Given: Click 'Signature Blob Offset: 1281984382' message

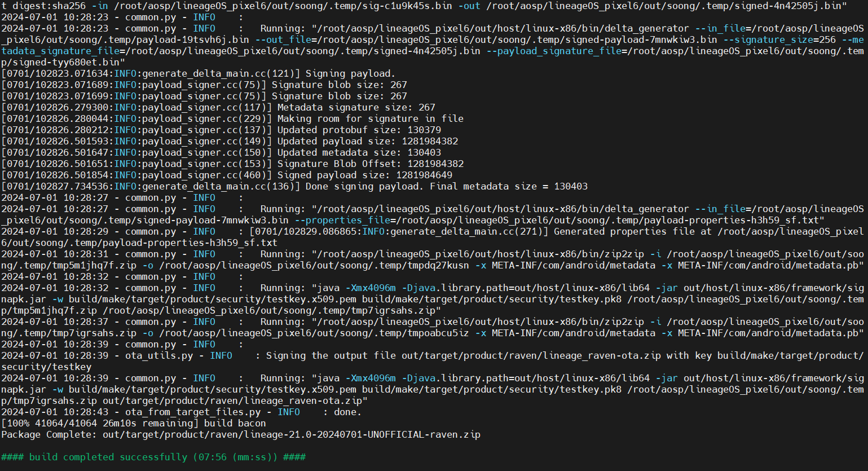Looking at the screenshot, I should click(371, 164).
